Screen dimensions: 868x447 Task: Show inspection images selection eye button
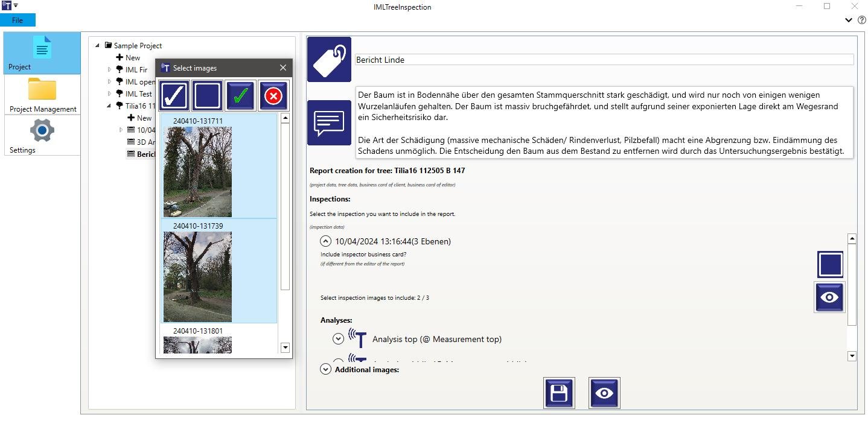829,297
